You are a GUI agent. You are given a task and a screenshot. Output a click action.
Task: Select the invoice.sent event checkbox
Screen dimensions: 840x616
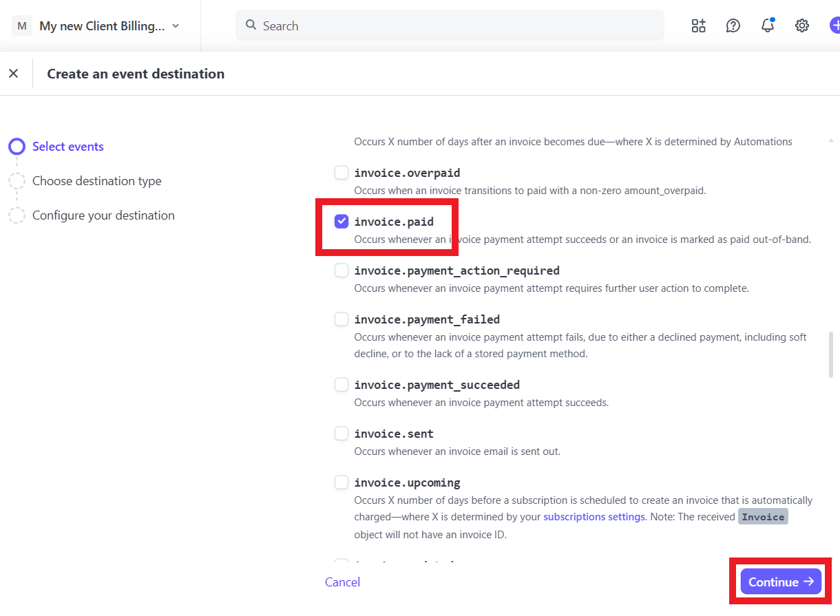click(342, 434)
